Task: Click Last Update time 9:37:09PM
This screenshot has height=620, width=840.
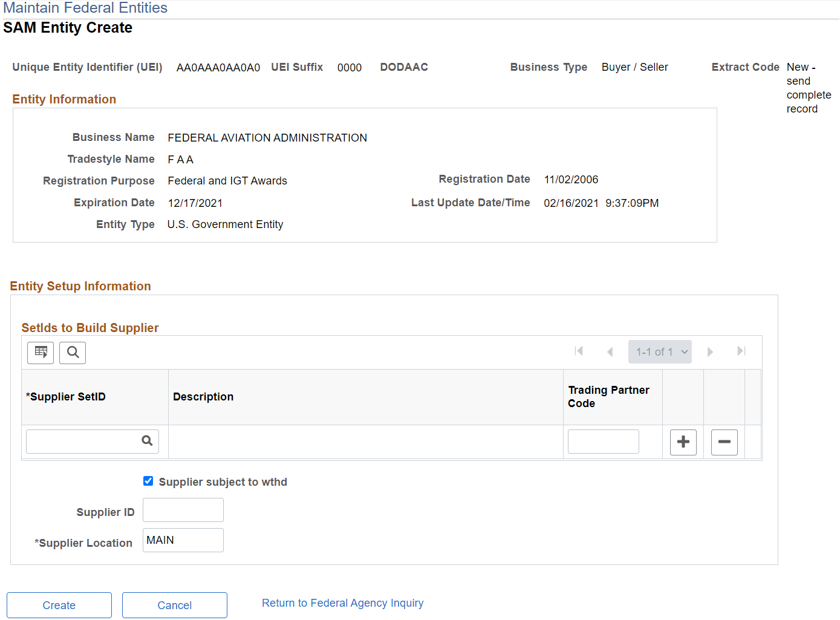Action: [x=632, y=203]
